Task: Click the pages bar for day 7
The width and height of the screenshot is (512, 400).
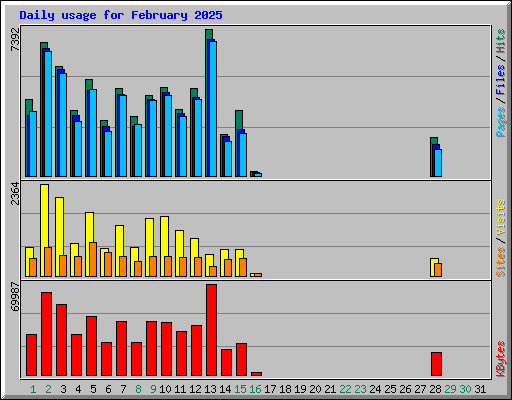Action: coord(123,136)
